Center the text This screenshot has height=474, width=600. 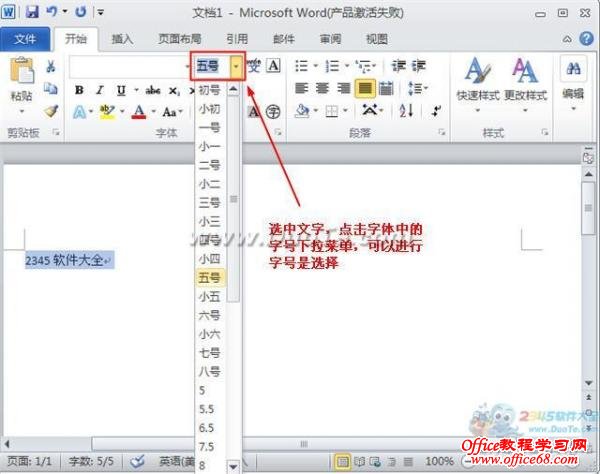point(322,89)
